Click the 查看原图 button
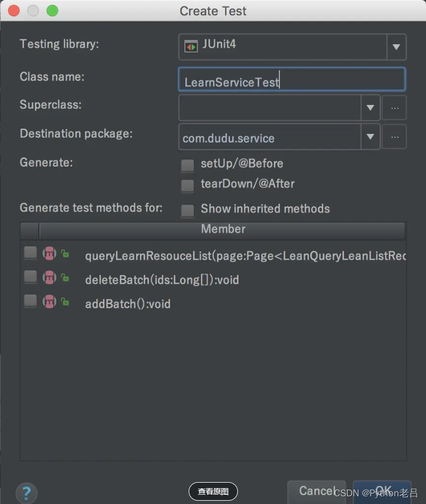 [x=213, y=491]
